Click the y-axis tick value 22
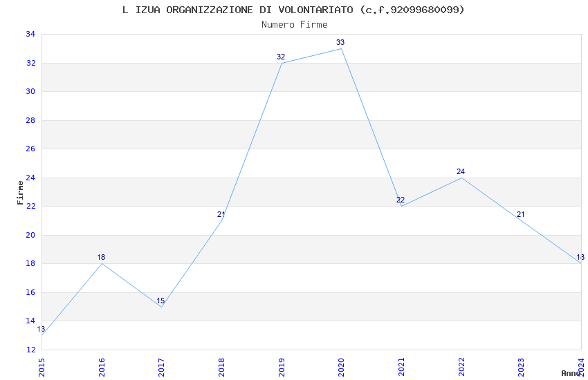The width and height of the screenshot is (588, 380). point(30,206)
